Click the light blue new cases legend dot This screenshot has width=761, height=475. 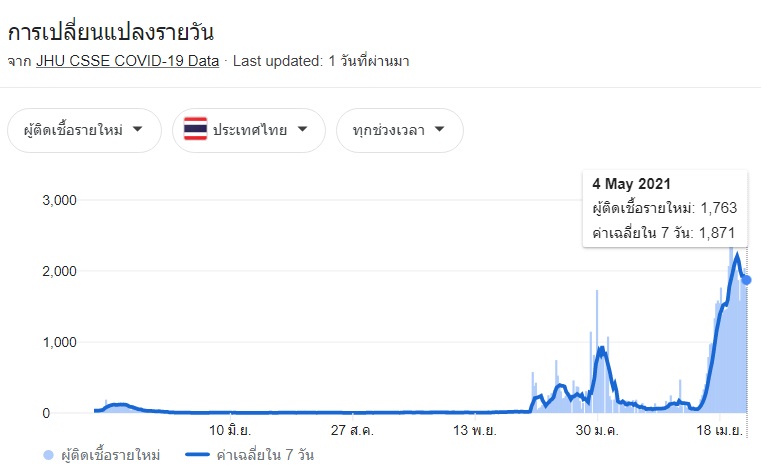coord(49,456)
